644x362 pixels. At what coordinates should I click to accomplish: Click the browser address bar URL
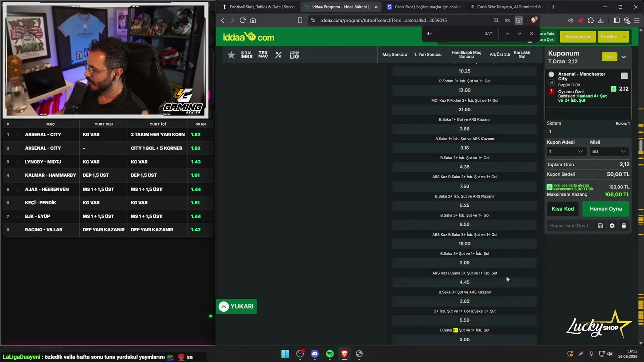[x=383, y=20]
